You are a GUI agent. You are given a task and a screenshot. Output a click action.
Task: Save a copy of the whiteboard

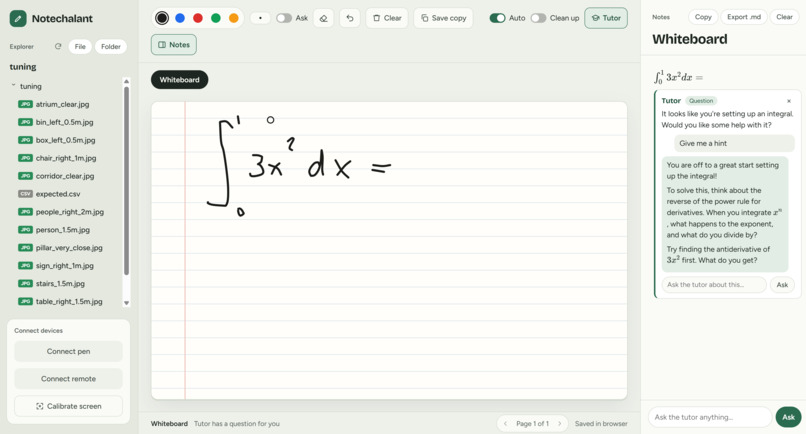click(443, 18)
